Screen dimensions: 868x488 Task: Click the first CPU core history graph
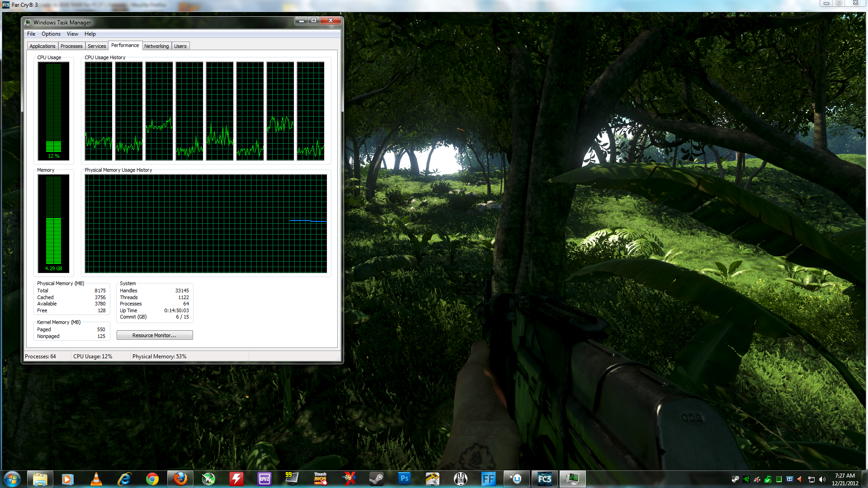(x=99, y=111)
